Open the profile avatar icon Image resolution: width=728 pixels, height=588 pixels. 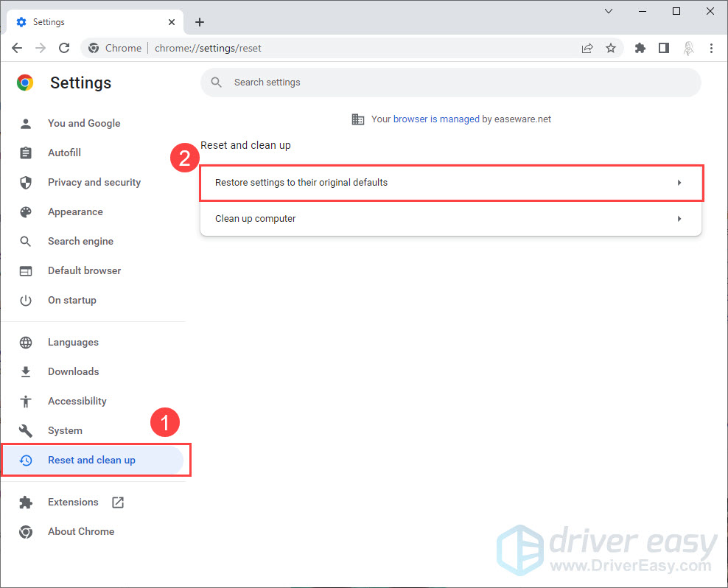pos(687,48)
